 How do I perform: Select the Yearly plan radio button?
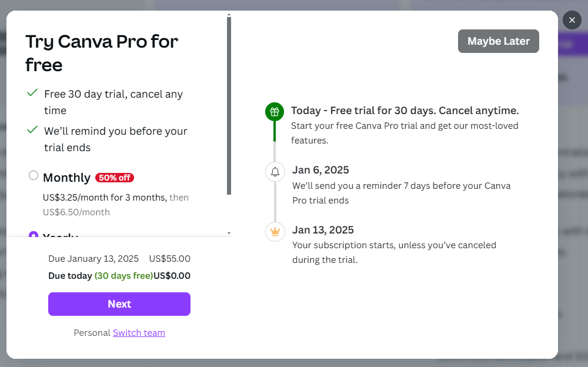coord(34,235)
